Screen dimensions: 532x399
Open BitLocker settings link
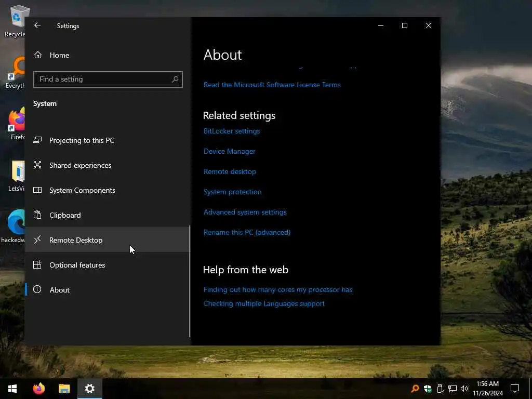(232, 131)
